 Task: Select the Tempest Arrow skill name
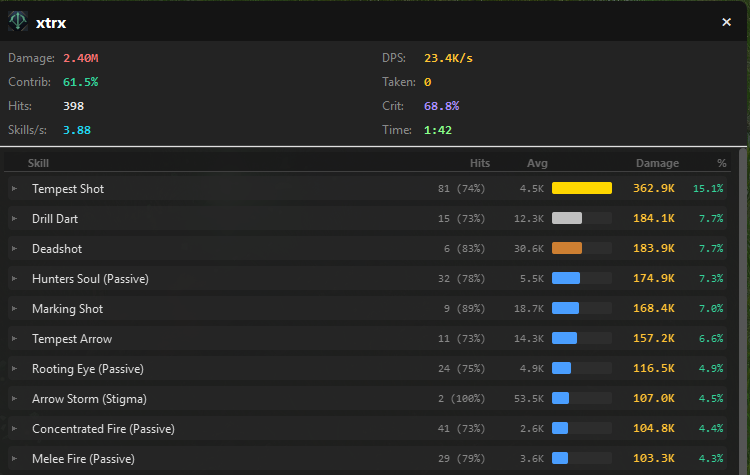[x=72, y=338]
